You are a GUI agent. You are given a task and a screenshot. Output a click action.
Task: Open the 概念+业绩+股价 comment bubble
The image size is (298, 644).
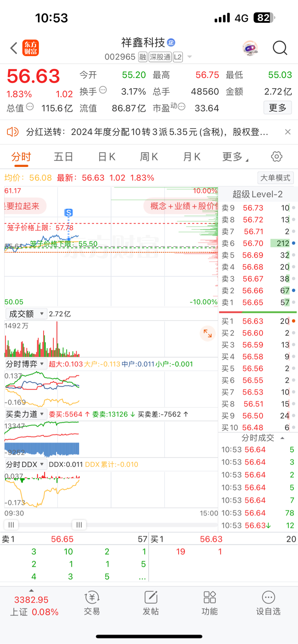tap(181, 206)
